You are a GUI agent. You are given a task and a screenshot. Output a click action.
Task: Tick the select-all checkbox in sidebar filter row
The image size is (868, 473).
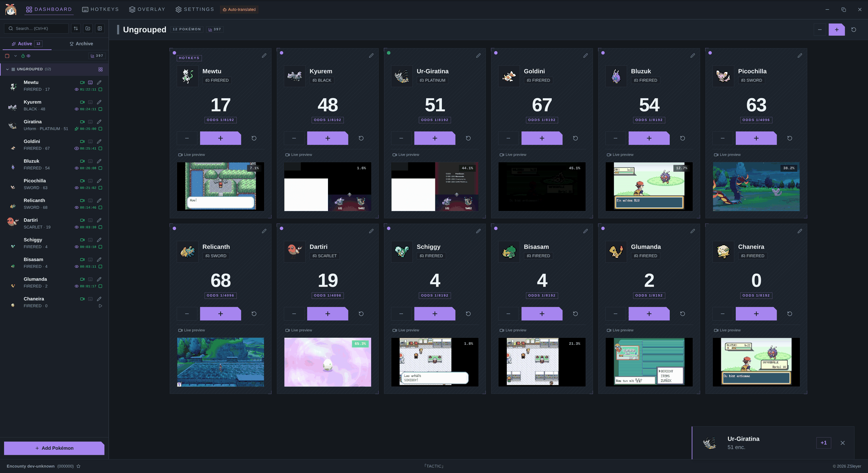coord(7,56)
